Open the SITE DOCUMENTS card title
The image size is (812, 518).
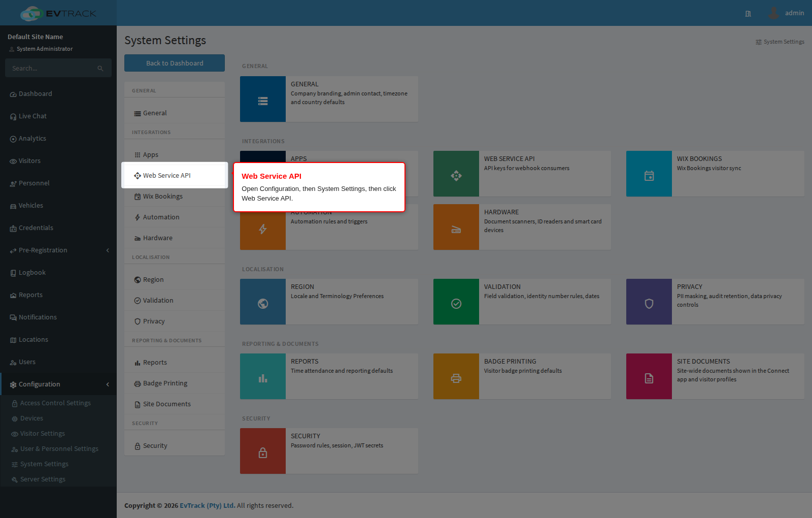703,362
